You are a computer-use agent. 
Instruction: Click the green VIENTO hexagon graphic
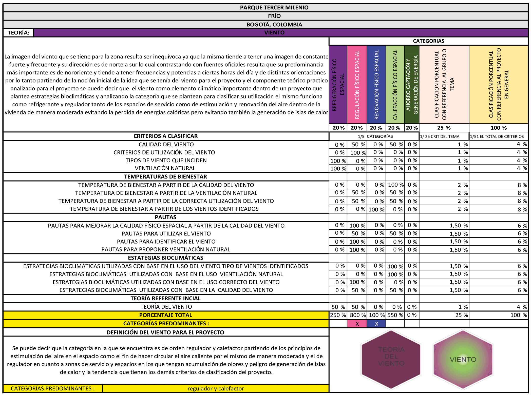pos(463,360)
